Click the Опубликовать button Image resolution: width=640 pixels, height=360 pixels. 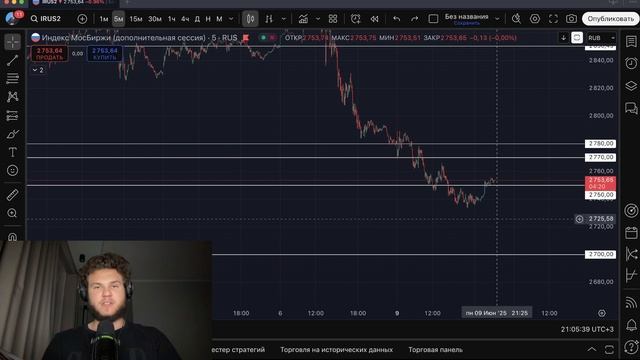[x=611, y=19]
